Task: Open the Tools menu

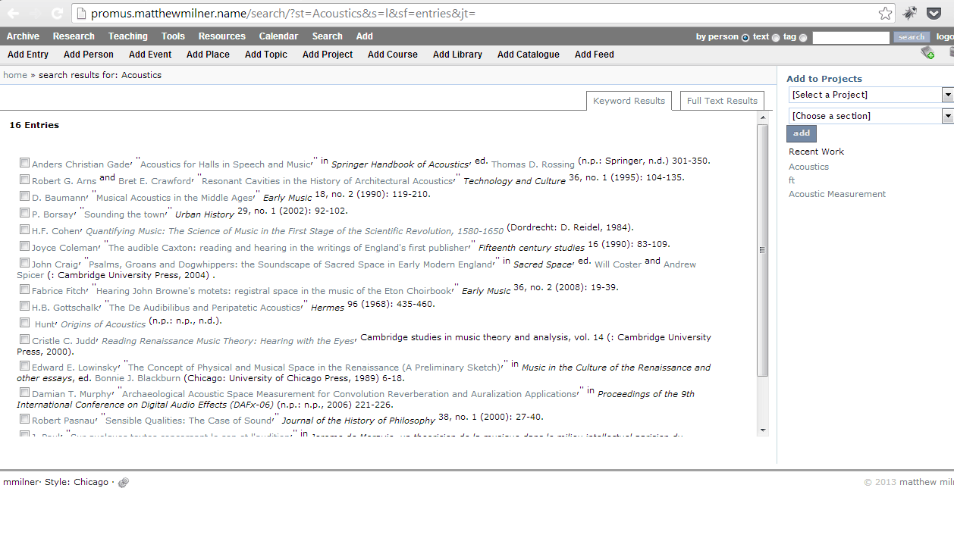Action: [x=173, y=36]
